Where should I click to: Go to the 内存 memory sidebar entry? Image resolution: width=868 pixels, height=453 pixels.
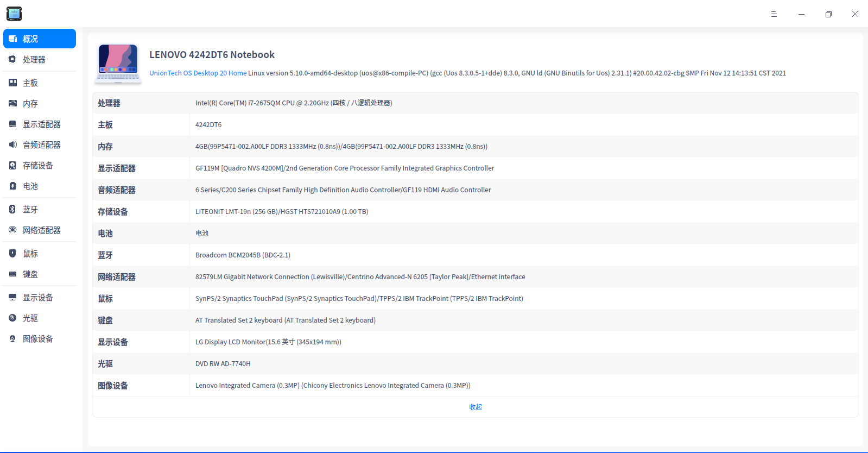tap(40, 103)
